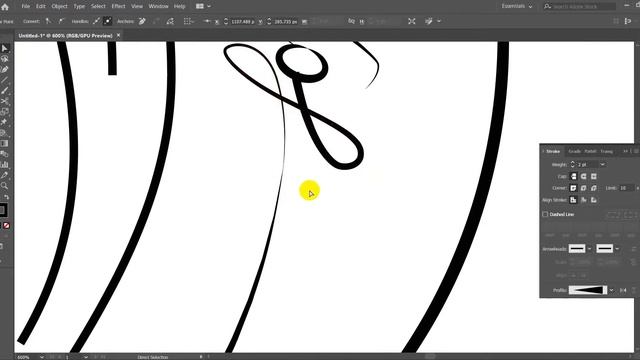
Task: Select the Direct Selection arrow tool
Action: pos(4,49)
